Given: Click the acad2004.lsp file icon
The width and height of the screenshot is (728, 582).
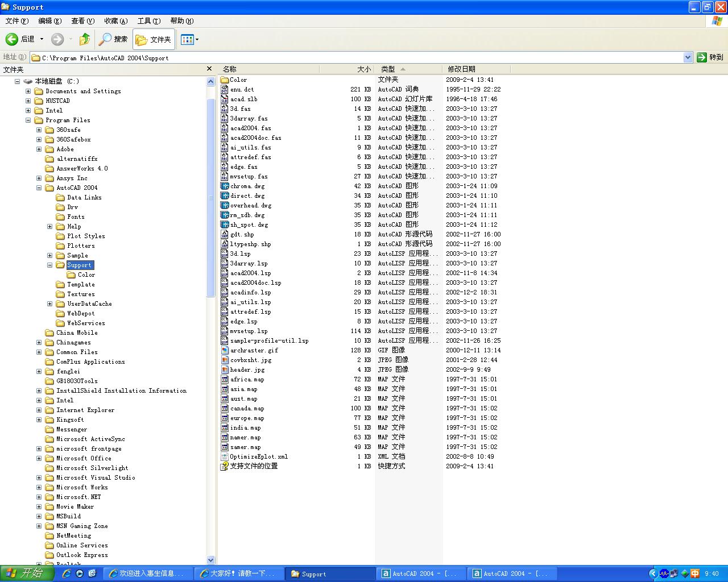Looking at the screenshot, I should 224,273.
